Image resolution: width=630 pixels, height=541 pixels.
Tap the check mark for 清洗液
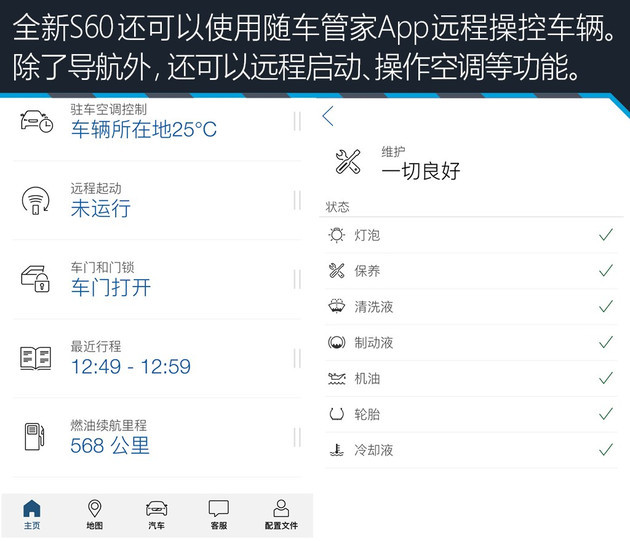[x=606, y=306]
